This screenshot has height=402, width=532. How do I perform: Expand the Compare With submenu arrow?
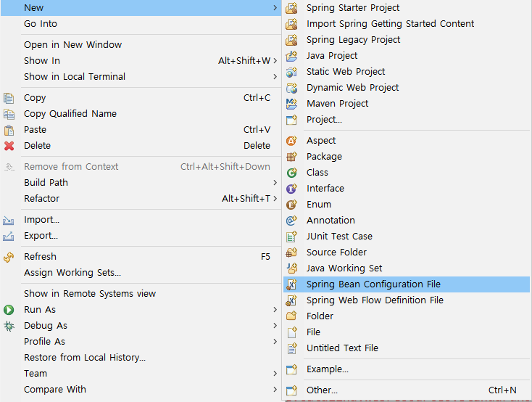point(275,390)
